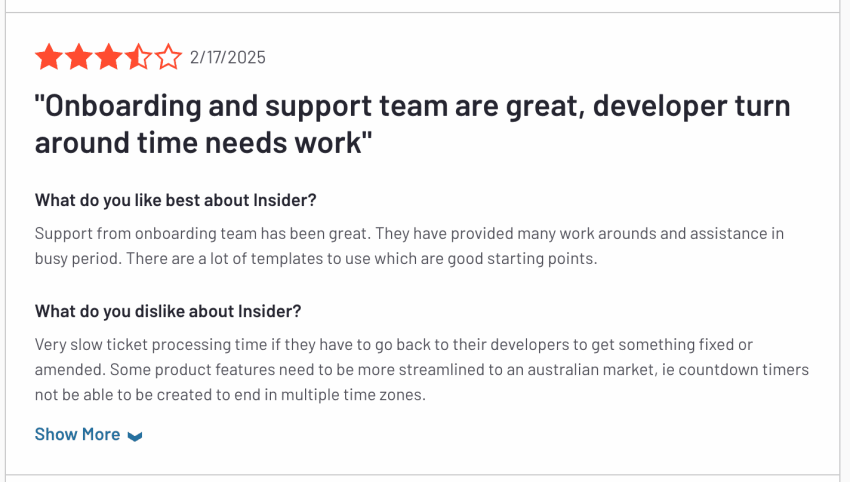Click the first filled rating star
This screenshot has width=850, height=482.
point(49,57)
